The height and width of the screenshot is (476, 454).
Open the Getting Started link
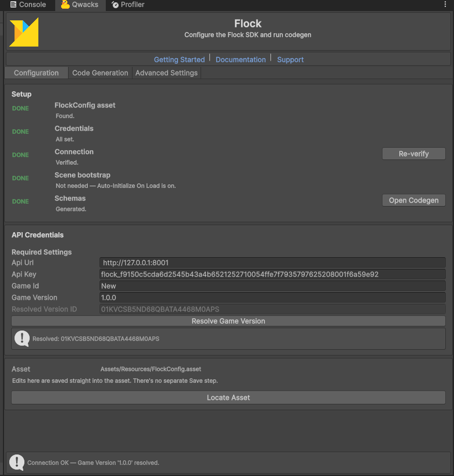pyautogui.click(x=179, y=59)
